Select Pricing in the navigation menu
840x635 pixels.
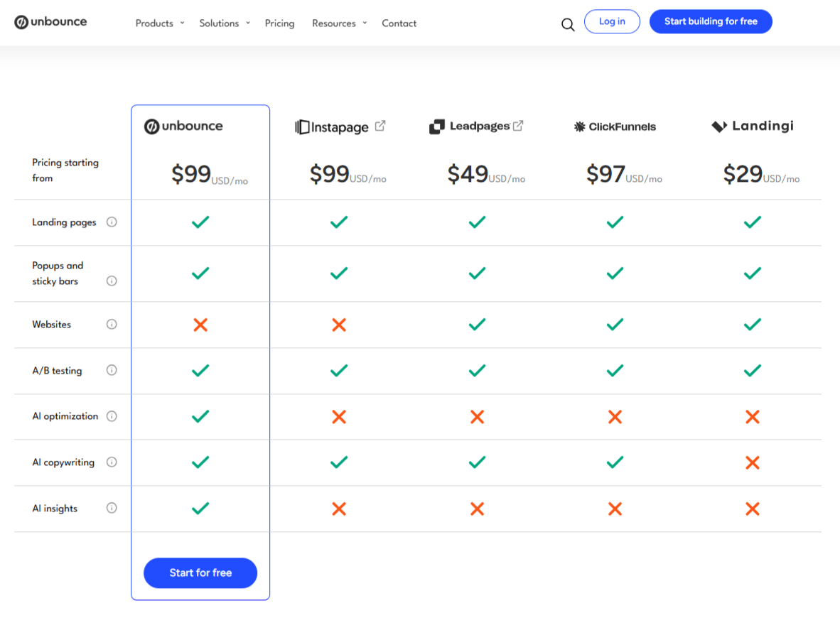279,23
